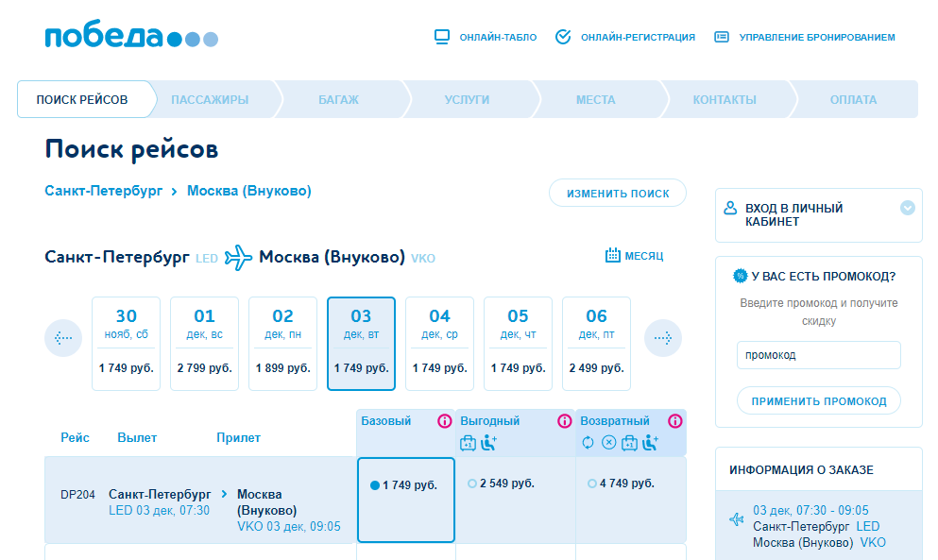Click the promo code discount badge icon
The image size is (938, 560).
pos(741,276)
